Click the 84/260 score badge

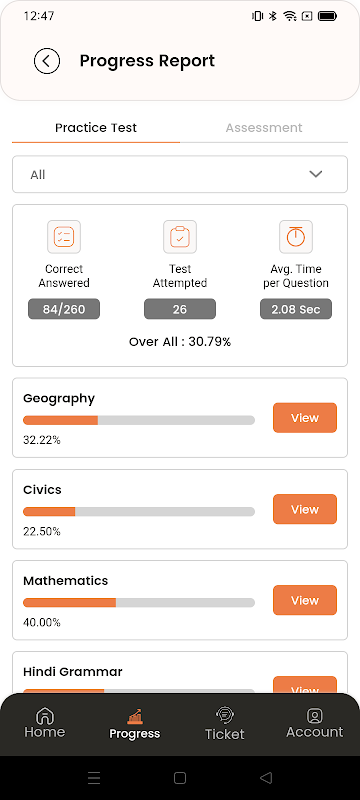click(x=64, y=309)
